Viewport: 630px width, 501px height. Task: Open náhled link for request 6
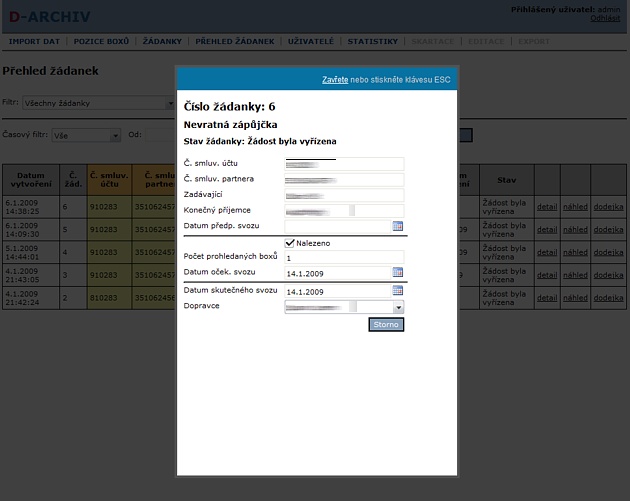tap(575, 207)
